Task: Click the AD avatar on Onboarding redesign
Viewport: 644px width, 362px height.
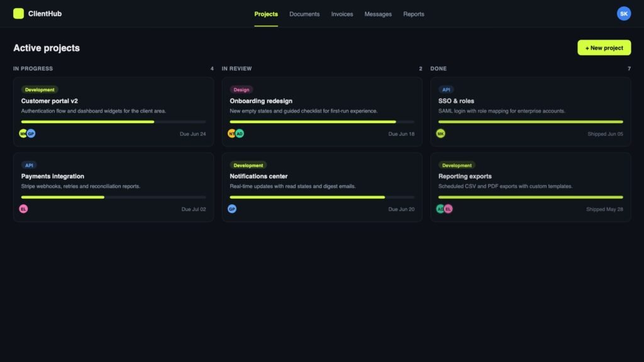Action: point(240,133)
